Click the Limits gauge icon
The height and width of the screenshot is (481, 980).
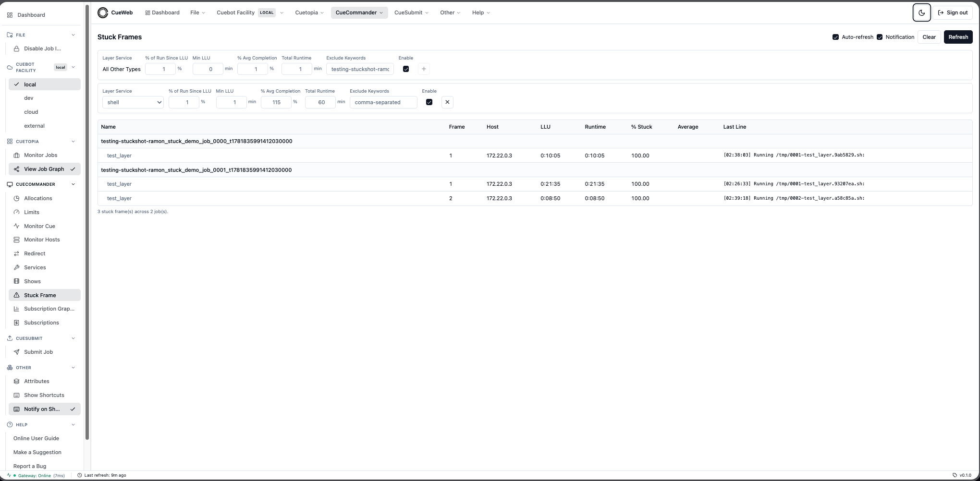coord(17,212)
